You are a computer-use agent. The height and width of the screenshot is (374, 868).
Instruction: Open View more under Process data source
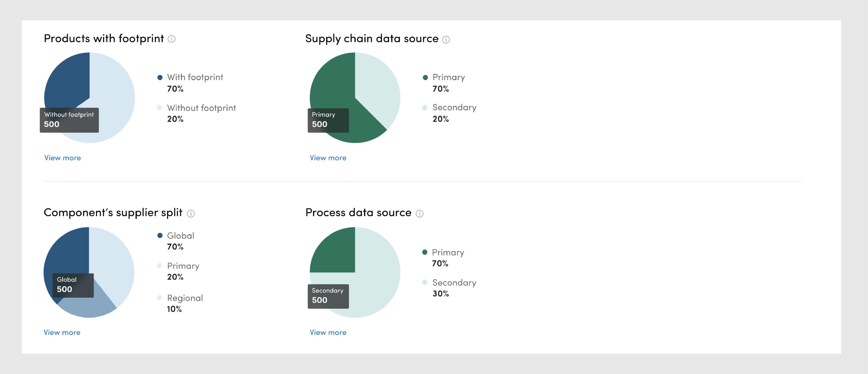coord(328,332)
